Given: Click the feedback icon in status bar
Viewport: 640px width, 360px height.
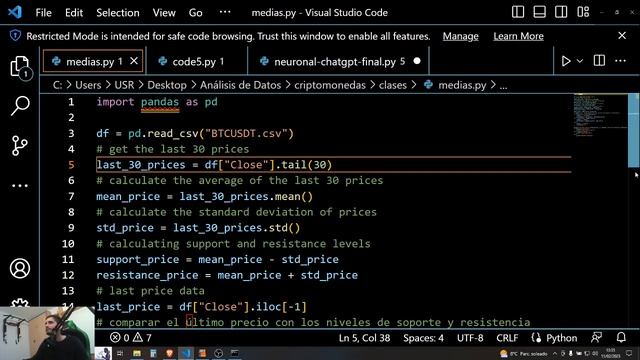Looking at the screenshot, I should pyautogui.click(x=597, y=338).
